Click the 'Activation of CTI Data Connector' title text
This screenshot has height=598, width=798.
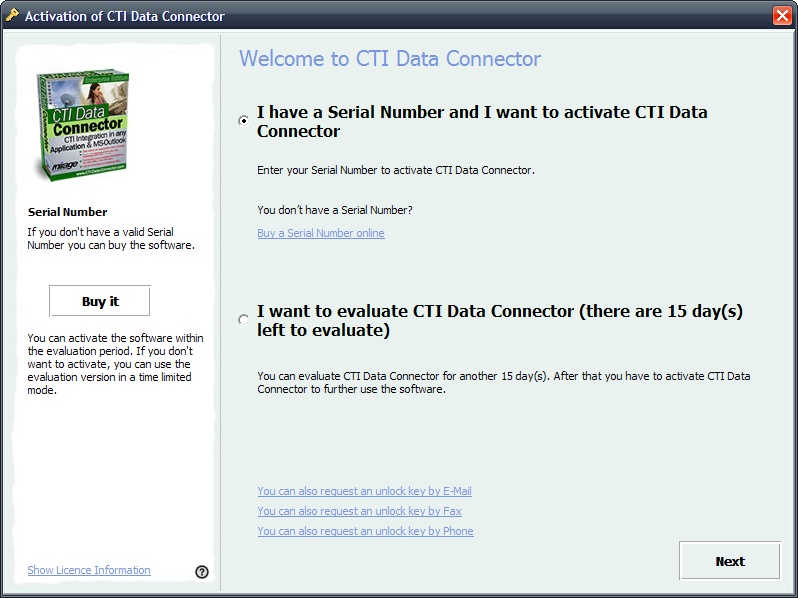(x=124, y=16)
